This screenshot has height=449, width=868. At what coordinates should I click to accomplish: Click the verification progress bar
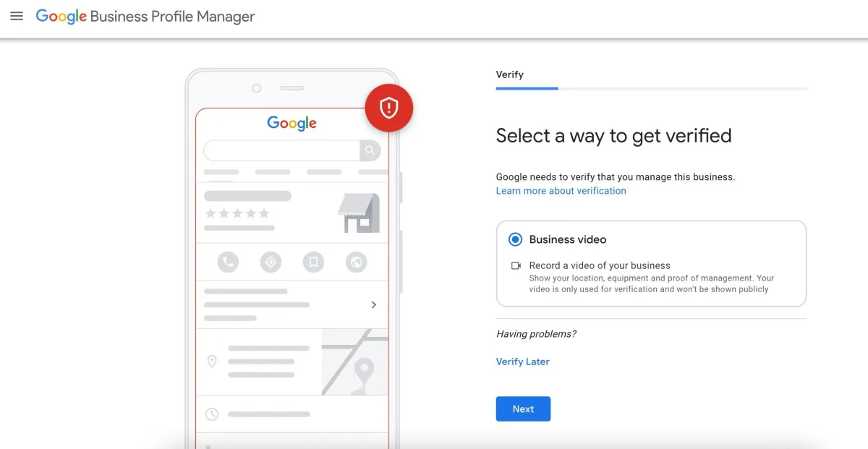coord(651,88)
